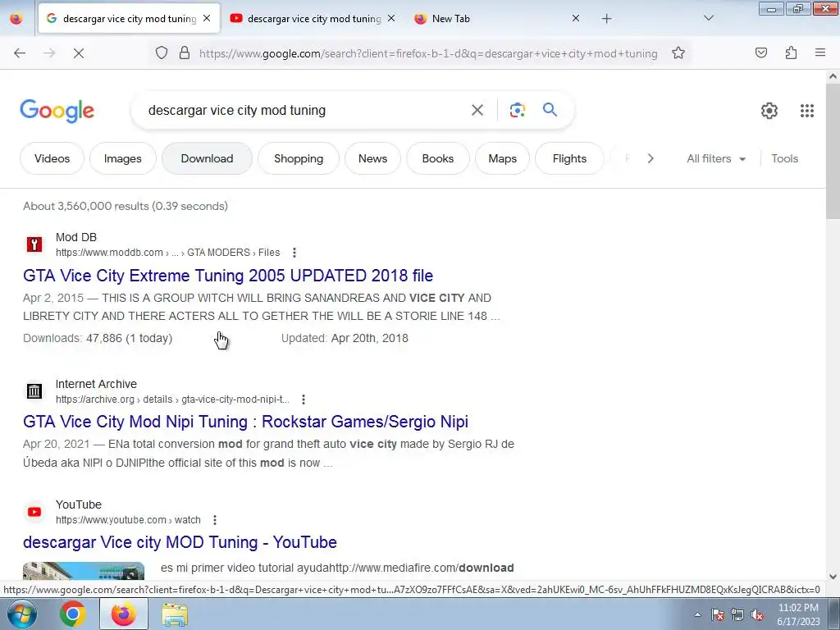Select the Videos filter chip

tap(52, 158)
